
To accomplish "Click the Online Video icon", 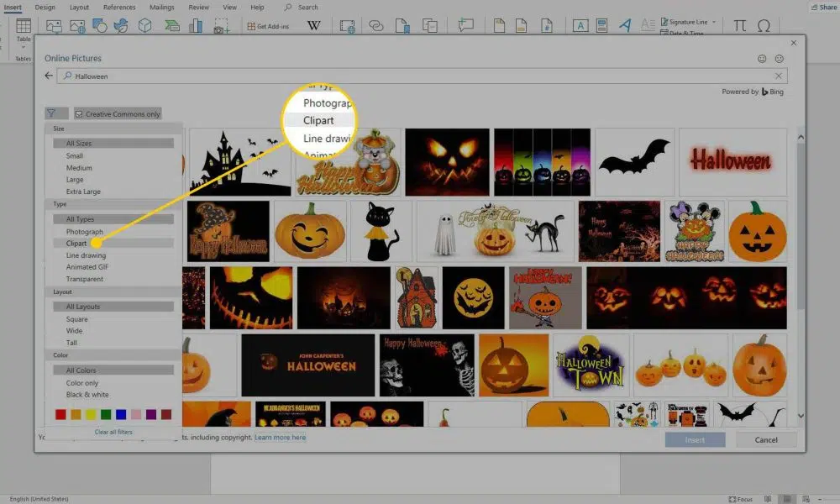I will click(347, 26).
